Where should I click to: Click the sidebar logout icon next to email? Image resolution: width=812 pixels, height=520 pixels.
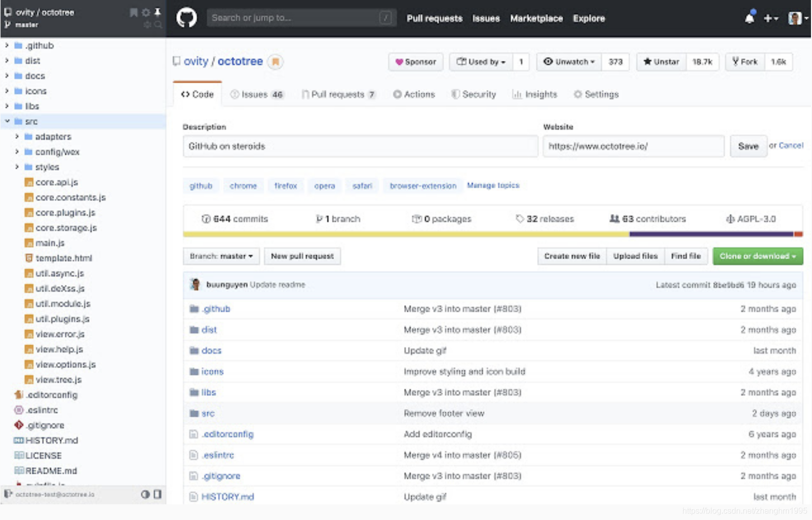point(8,494)
